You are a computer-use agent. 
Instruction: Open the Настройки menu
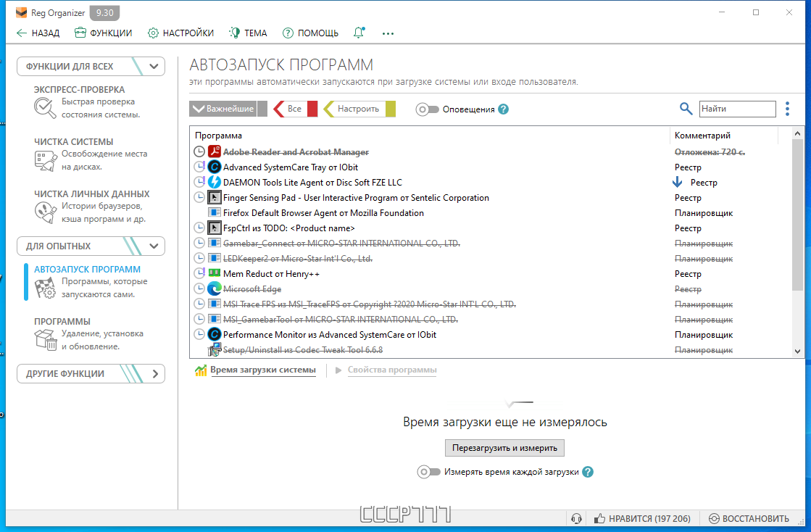coord(180,33)
